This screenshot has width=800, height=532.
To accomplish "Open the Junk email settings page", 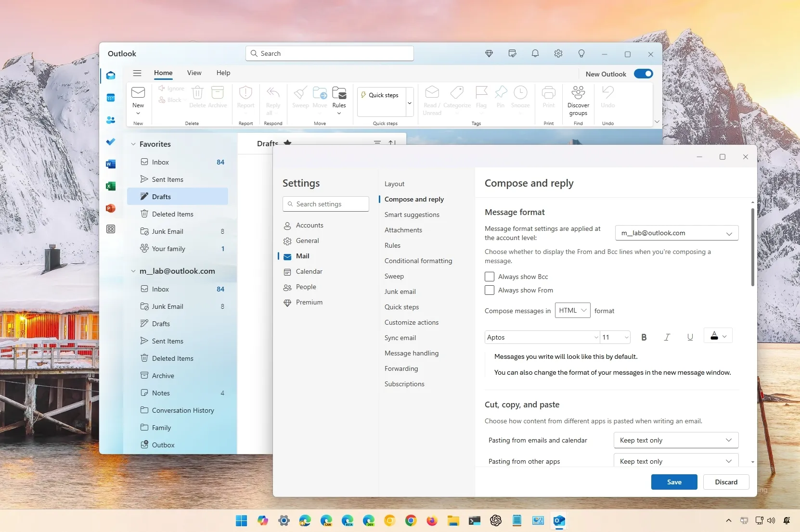I will (400, 291).
